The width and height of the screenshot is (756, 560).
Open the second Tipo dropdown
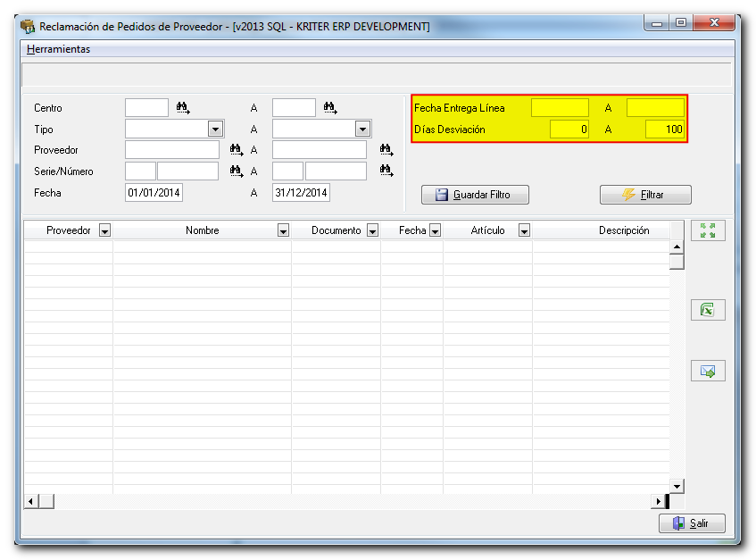pos(362,130)
